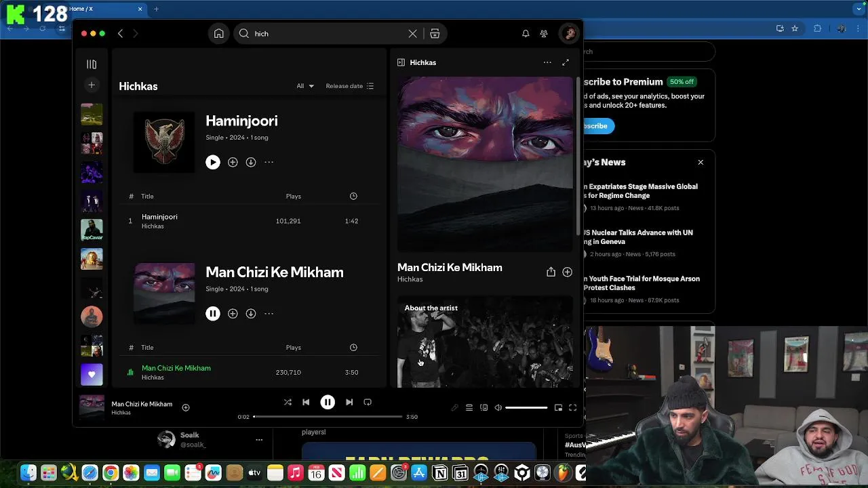Add Man Chizi Ke Mikham single to library
The width and height of the screenshot is (868, 488).
pos(233,313)
